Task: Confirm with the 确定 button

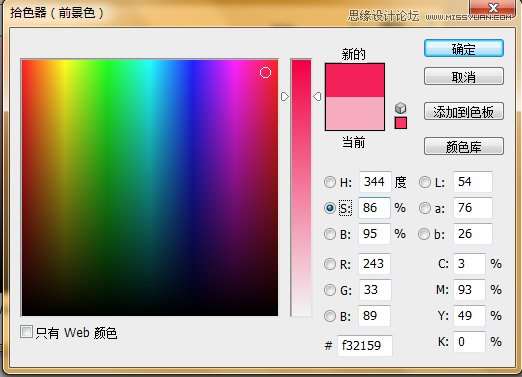Action: [464, 49]
